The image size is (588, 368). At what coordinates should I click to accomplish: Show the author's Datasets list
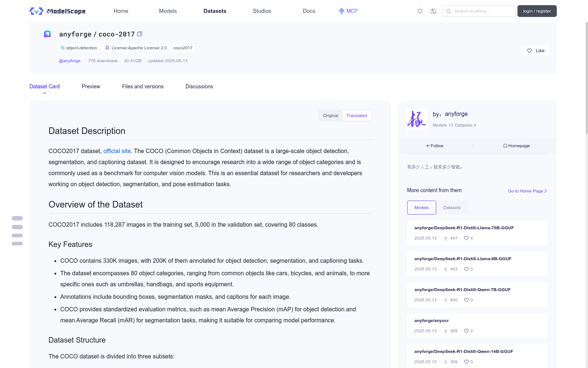tap(452, 208)
